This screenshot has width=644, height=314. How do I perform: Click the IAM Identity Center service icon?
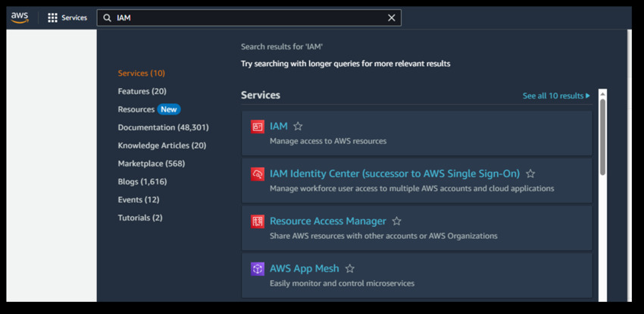(258, 174)
